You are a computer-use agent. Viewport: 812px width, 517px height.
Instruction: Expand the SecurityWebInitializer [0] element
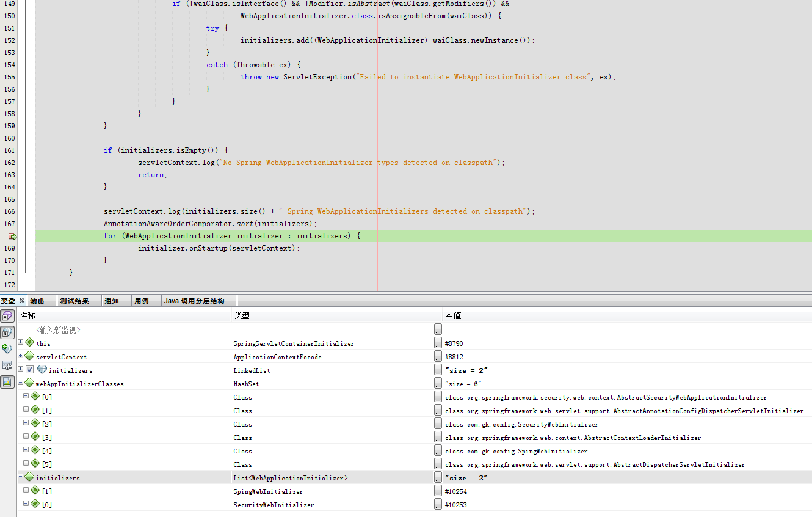(26, 504)
